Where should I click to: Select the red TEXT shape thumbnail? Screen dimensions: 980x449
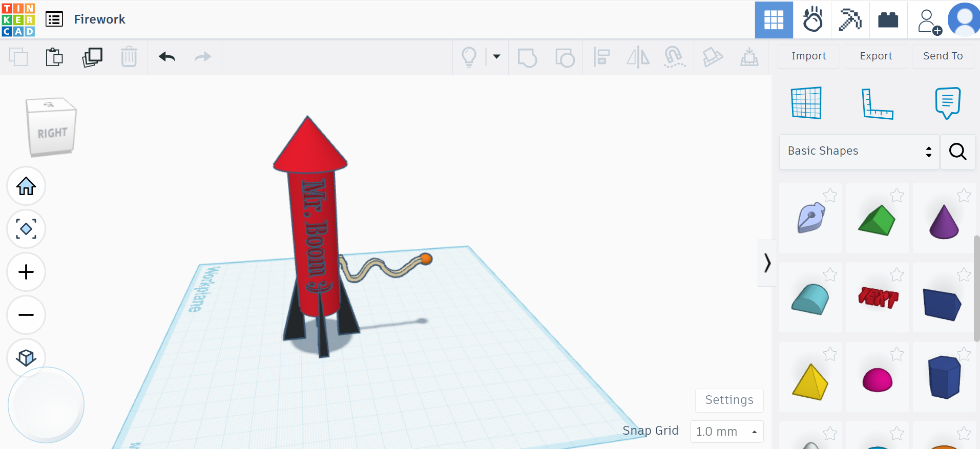(878, 297)
